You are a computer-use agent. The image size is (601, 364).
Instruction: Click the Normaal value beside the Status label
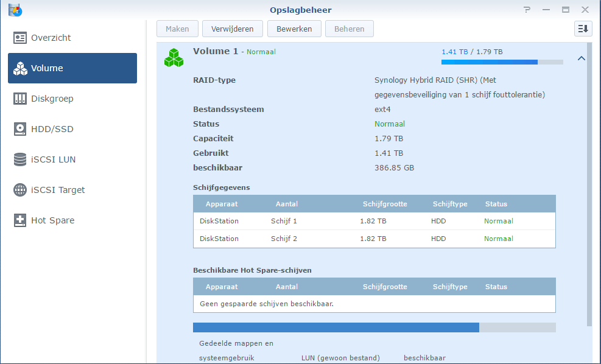tap(390, 124)
